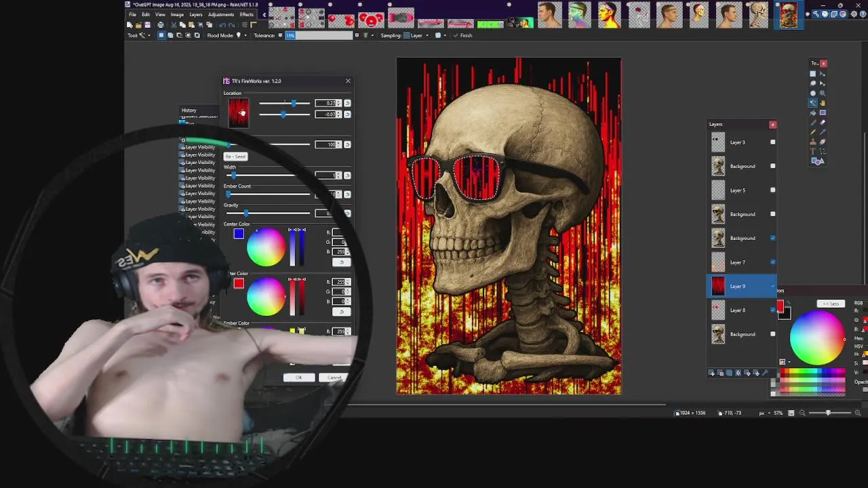Uncheck the checked Background layer visibility

773,238
